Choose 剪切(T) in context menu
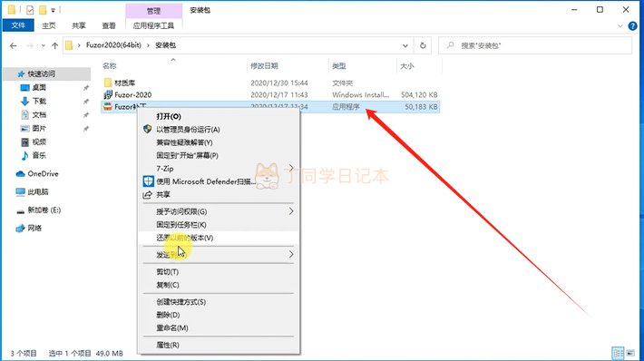 (x=167, y=272)
